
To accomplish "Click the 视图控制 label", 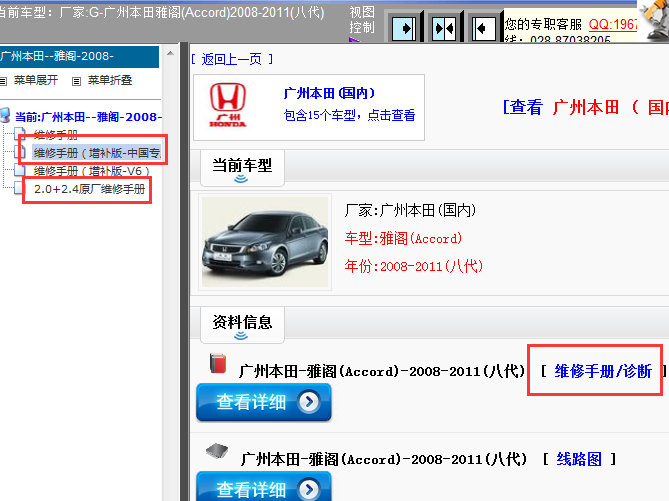I will click(362, 20).
